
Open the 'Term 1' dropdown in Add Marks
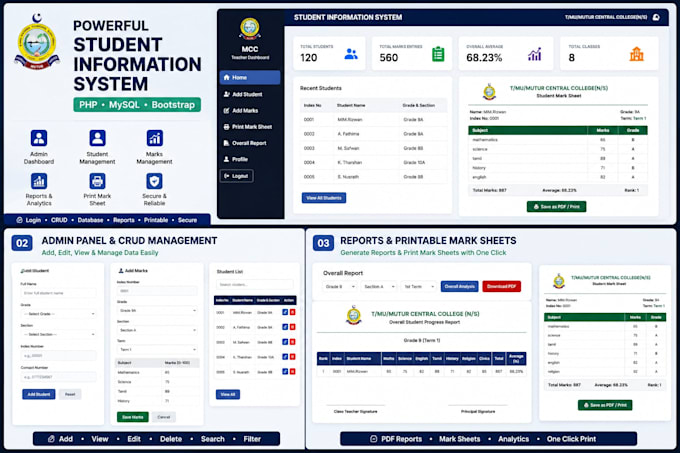click(x=157, y=349)
